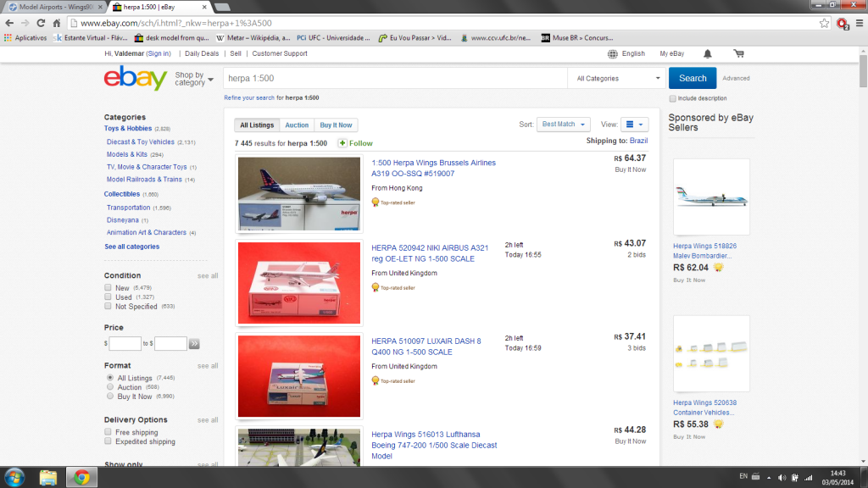The height and width of the screenshot is (488, 868).
Task: Click the green Follow plus icon
Action: (342, 143)
